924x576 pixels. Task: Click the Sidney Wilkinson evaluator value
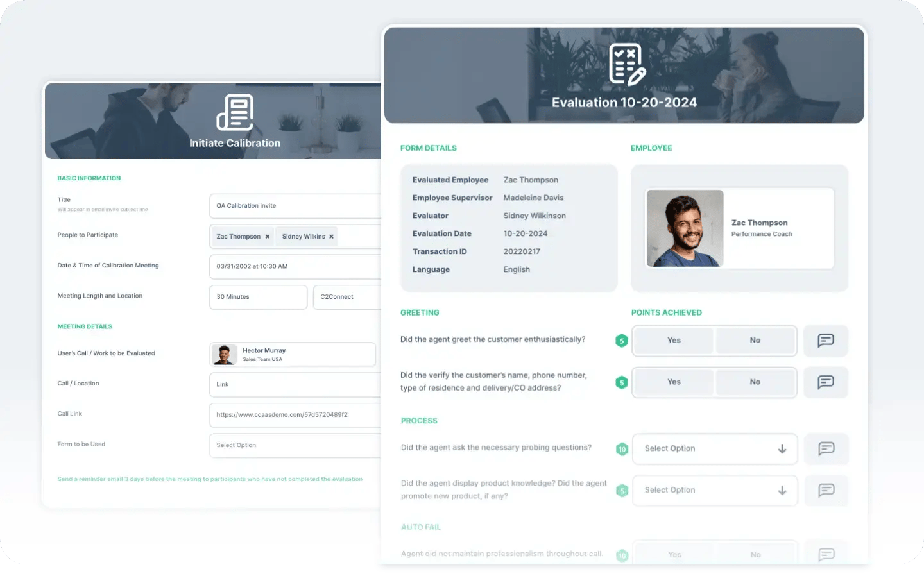point(535,216)
